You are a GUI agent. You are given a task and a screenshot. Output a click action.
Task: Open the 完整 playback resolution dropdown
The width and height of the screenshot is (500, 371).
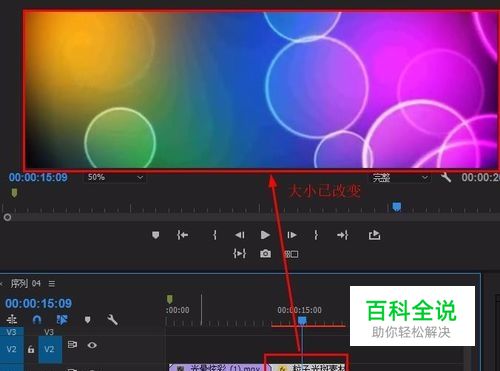point(400,178)
